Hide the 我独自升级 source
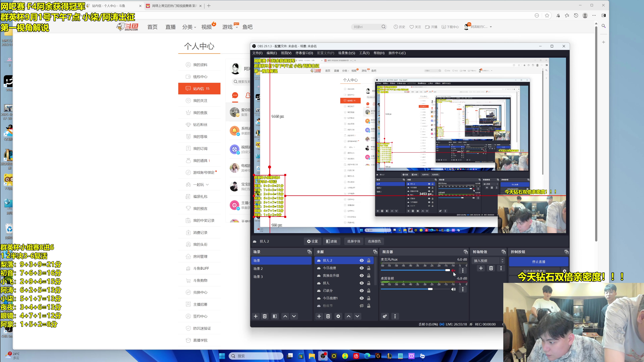 point(362,276)
